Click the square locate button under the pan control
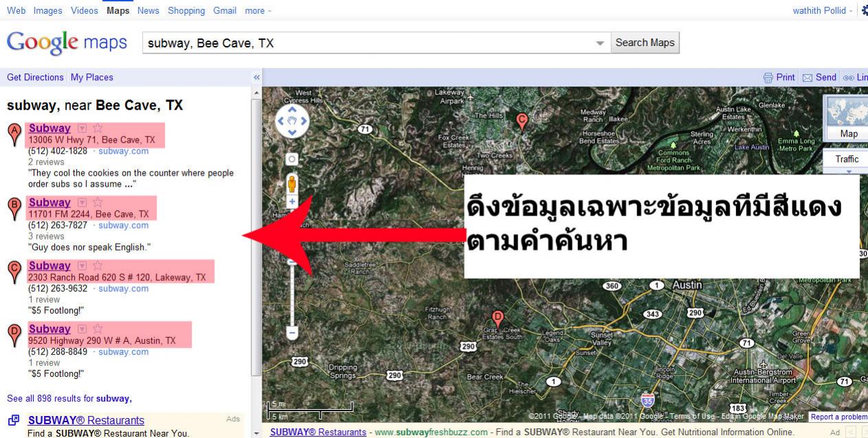 [x=292, y=159]
